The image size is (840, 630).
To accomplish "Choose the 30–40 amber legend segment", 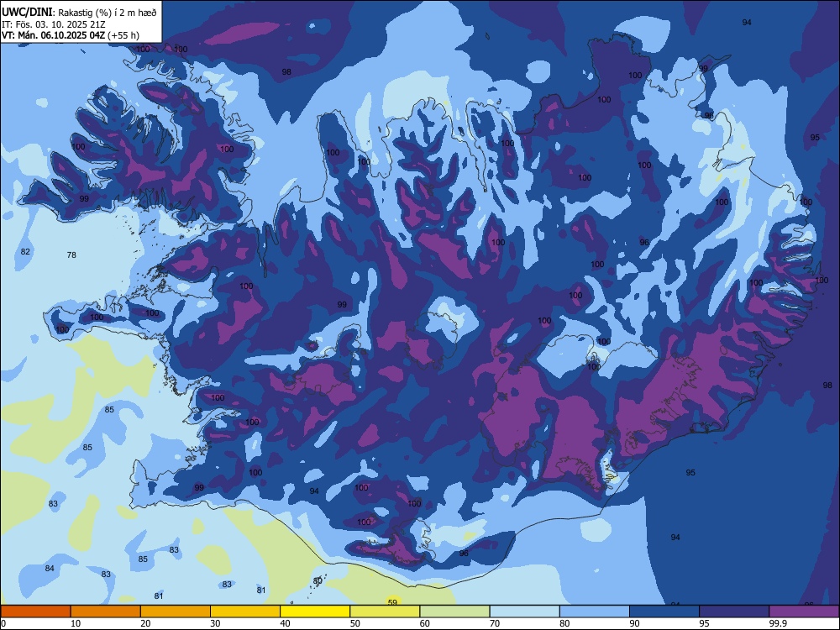I will [245, 612].
